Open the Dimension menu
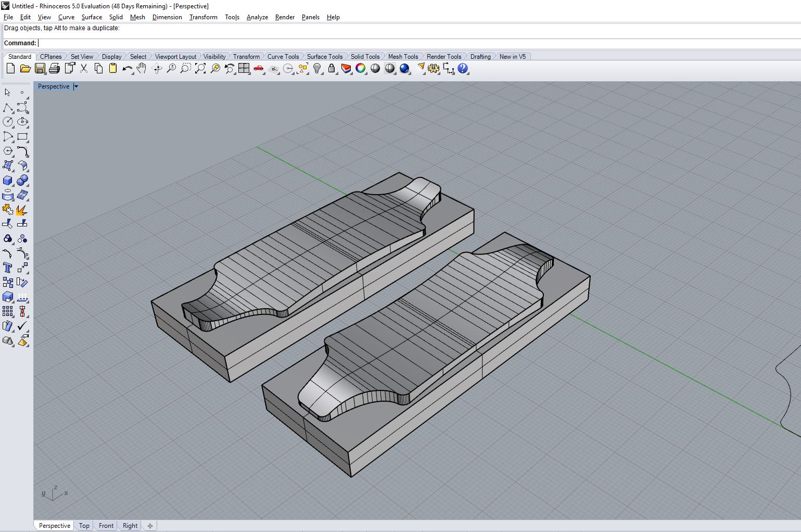 pos(167,17)
